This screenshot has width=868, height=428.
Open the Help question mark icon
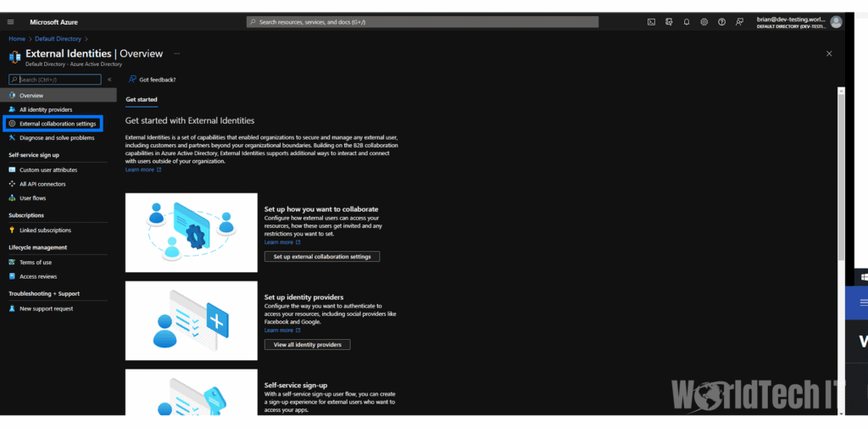(722, 22)
